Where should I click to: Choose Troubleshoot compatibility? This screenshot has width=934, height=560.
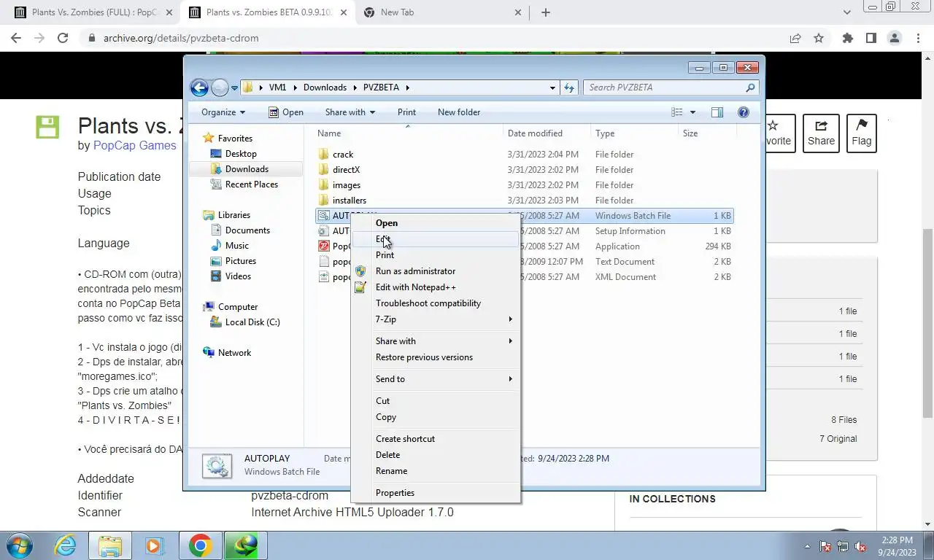(x=436, y=303)
